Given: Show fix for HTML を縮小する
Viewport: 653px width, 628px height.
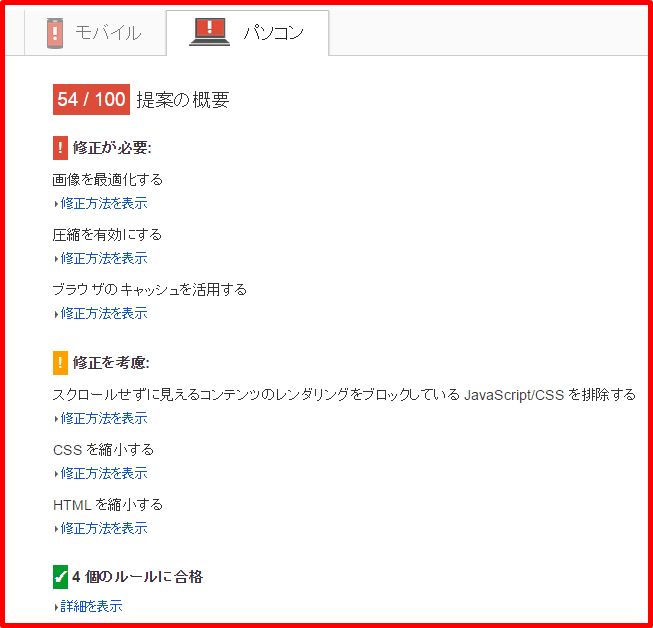Looking at the screenshot, I should 104,528.
